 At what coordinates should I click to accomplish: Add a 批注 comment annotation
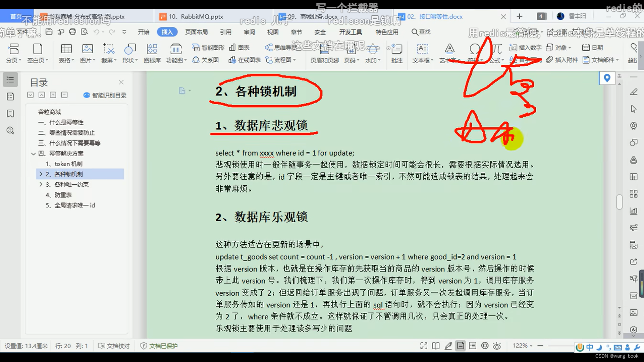(x=396, y=54)
